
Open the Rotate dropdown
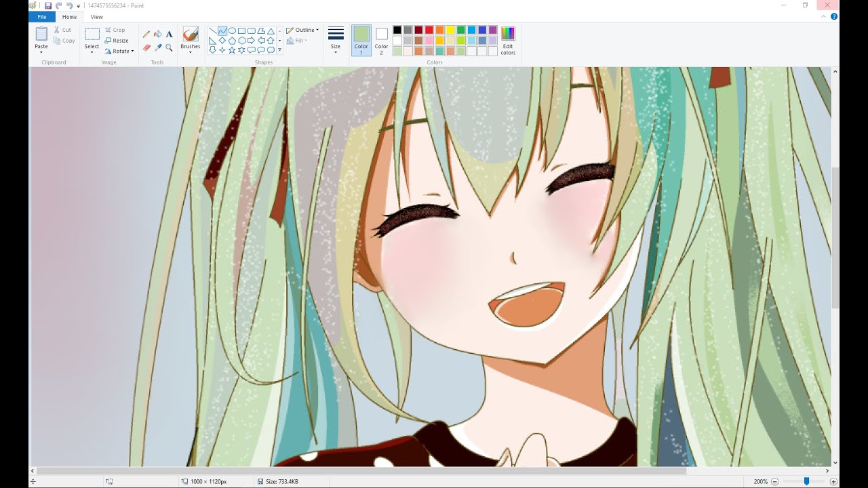coord(119,51)
